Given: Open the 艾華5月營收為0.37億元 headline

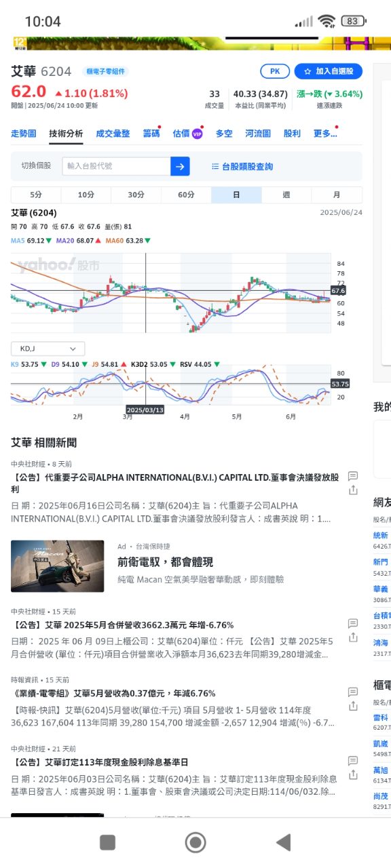Looking at the screenshot, I should (x=113, y=694).
